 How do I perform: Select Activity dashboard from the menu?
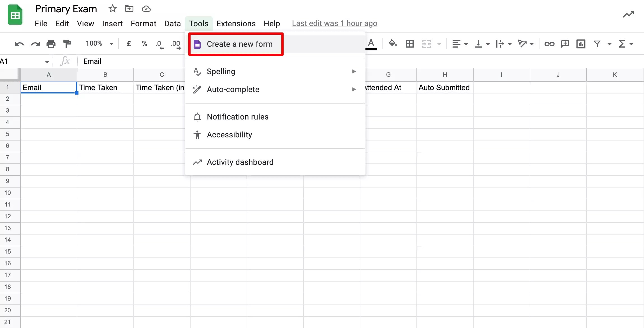pos(240,162)
